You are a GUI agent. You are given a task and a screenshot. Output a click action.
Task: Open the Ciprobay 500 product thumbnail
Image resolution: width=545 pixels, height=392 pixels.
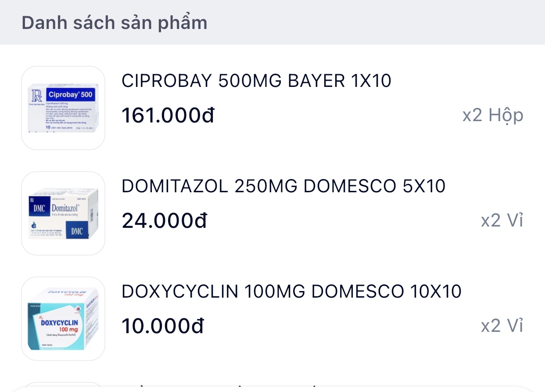[x=63, y=108]
